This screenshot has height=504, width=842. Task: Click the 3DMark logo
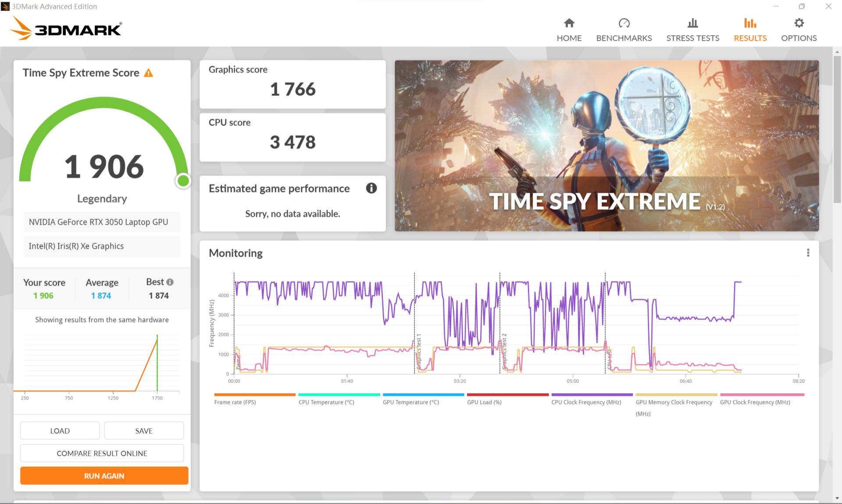tap(66, 28)
